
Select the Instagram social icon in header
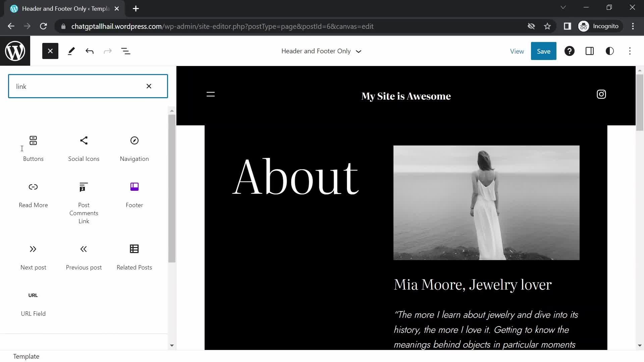[601, 94]
